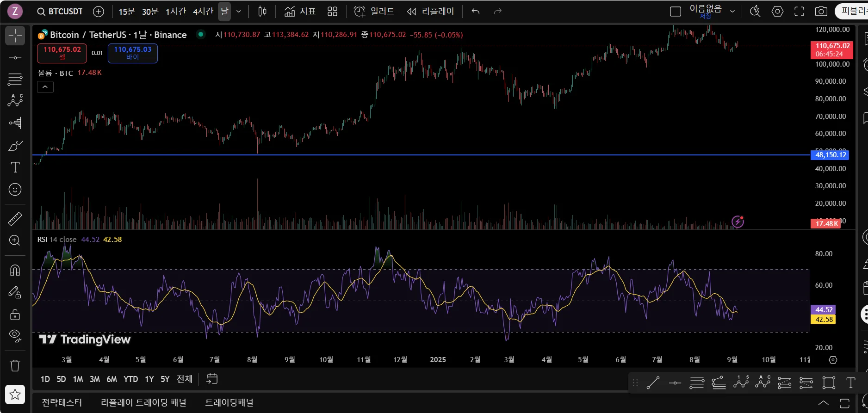
Task: Switch to the 4시간 interval
Action: [x=203, y=12]
